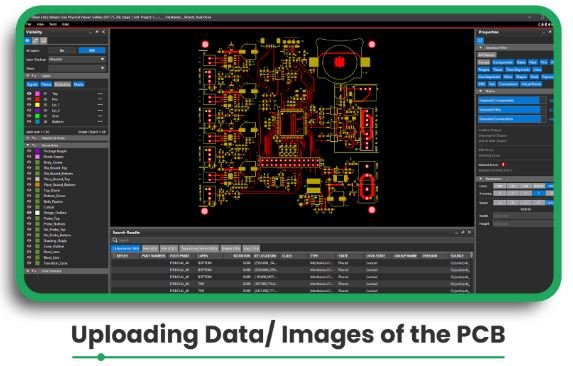Collapse the Selection Filter section
Image resolution: width=573 pixels, height=366 pixels.
click(x=481, y=48)
